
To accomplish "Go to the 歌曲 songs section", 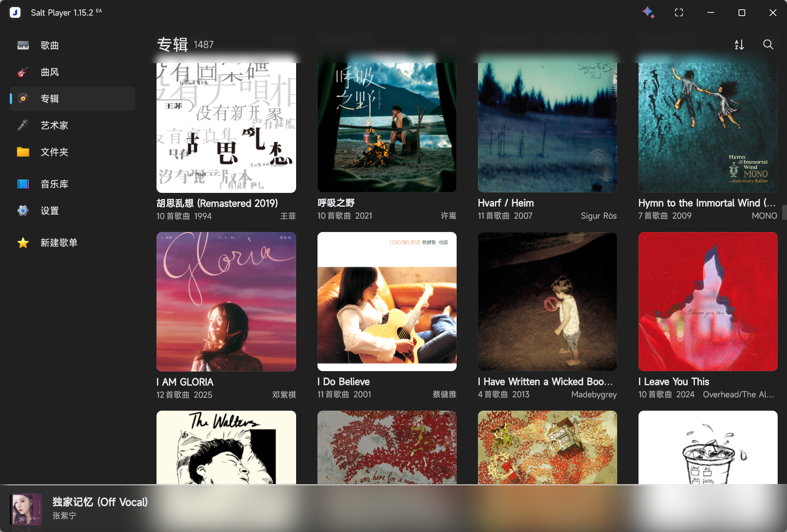I will point(72,45).
